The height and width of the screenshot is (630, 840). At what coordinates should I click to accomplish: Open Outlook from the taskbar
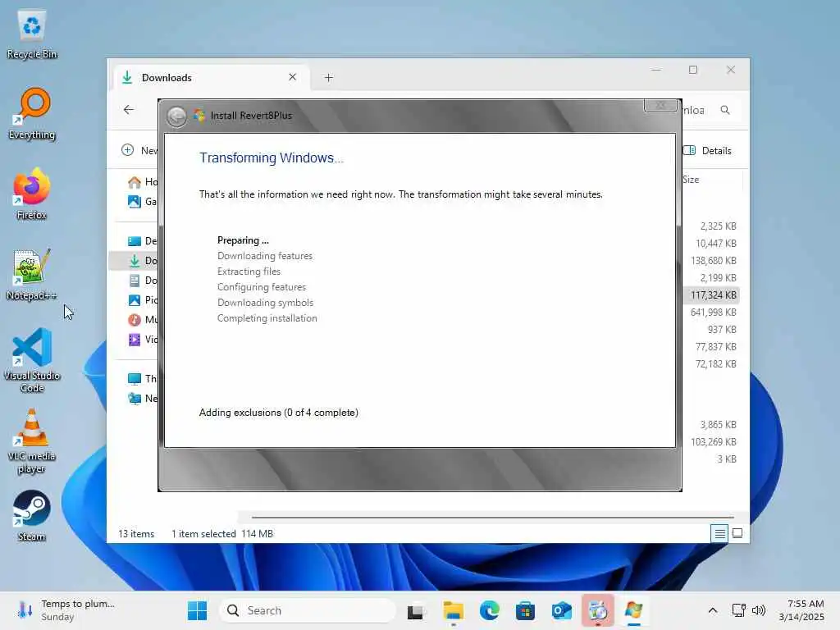click(561, 610)
